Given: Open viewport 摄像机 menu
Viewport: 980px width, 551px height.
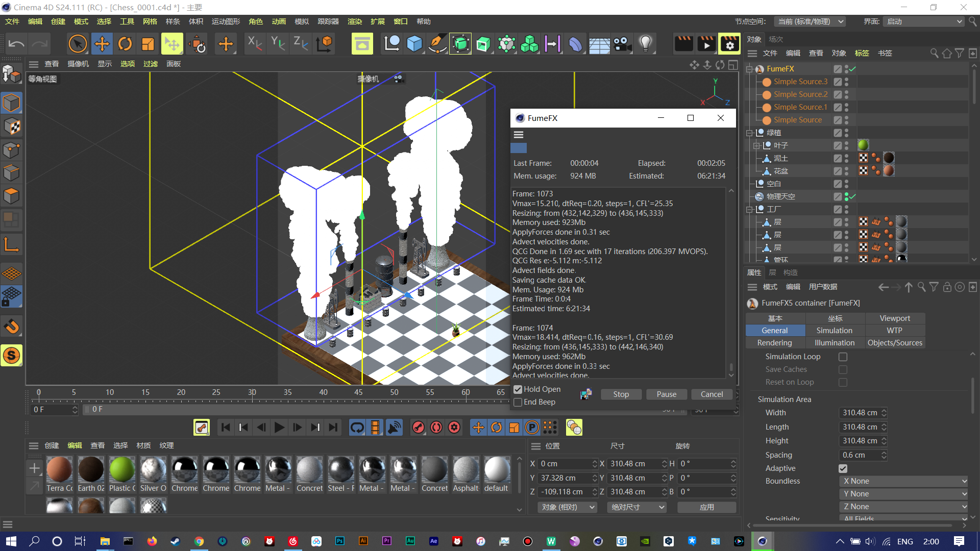Looking at the screenshot, I should coord(78,64).
